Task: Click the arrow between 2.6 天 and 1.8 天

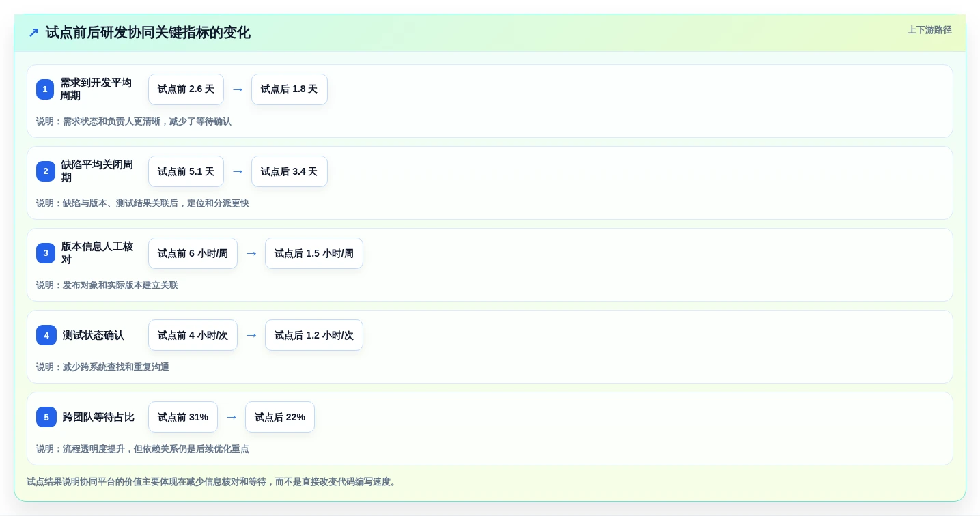Action: [238, 89]
